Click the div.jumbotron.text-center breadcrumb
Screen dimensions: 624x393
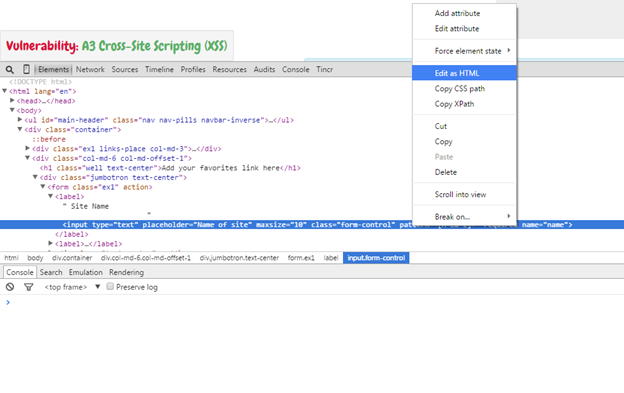tap(239, 258)
